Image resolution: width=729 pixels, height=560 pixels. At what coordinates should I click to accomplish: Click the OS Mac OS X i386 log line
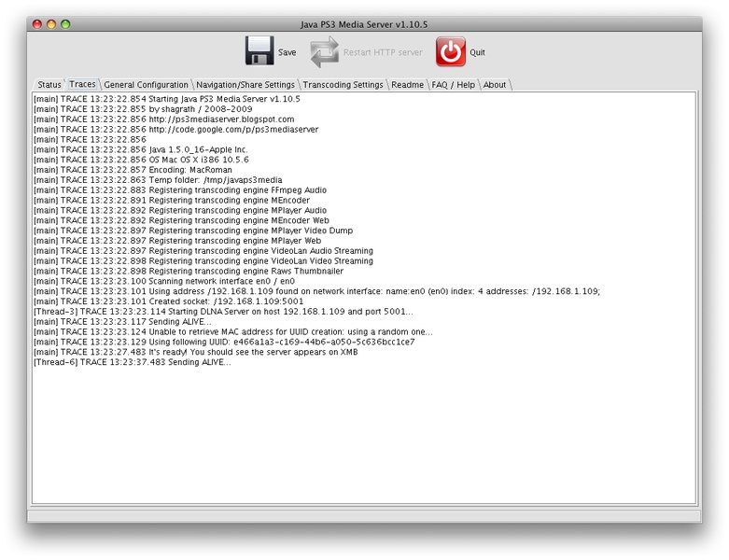[x=141, y=160]
